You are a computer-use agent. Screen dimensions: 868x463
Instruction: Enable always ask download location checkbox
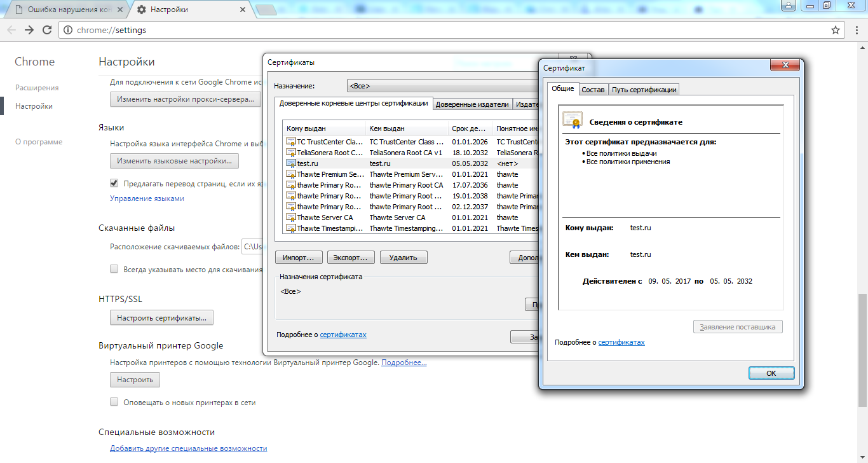[x=114, y=269]
